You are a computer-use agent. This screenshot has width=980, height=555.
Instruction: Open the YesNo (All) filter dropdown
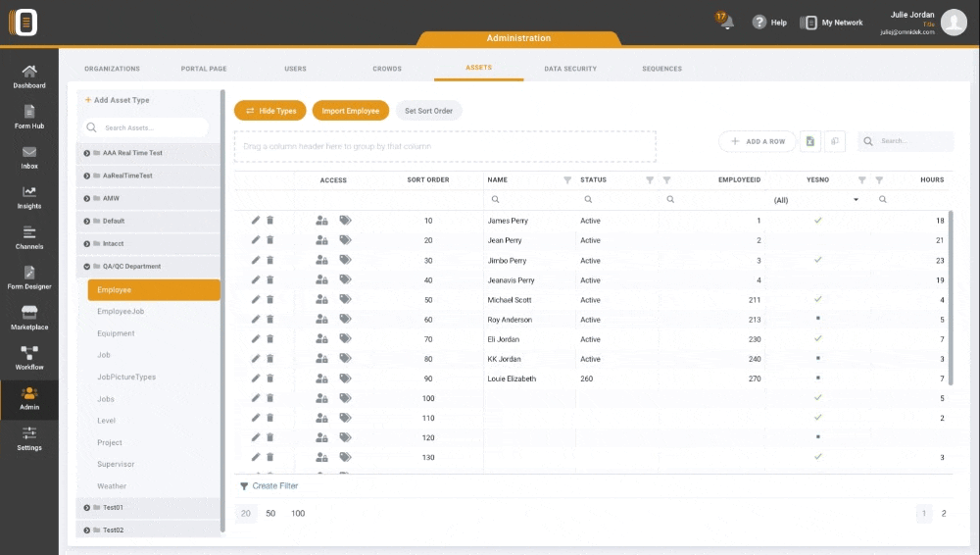(856, 200)
